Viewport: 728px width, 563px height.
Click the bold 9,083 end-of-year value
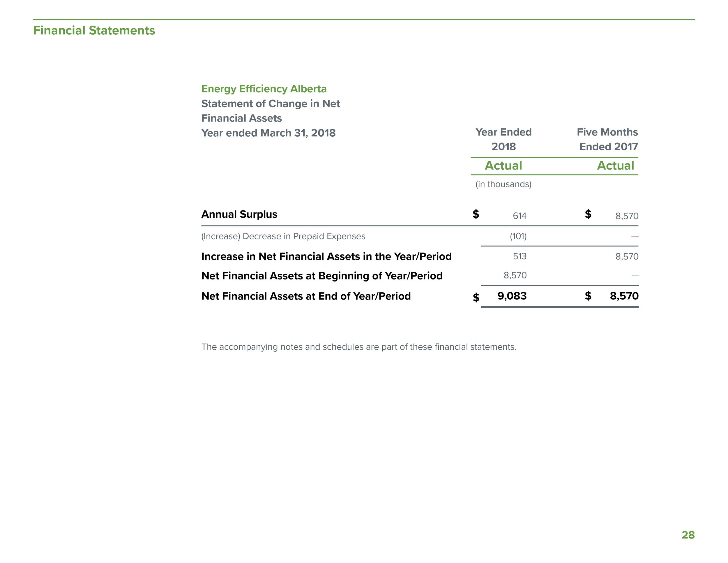tap(512, 296)
